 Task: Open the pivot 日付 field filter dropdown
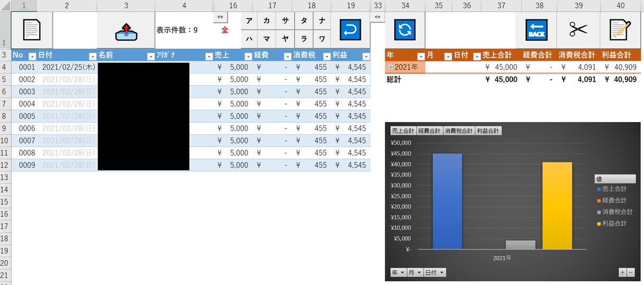click(477, 56)
